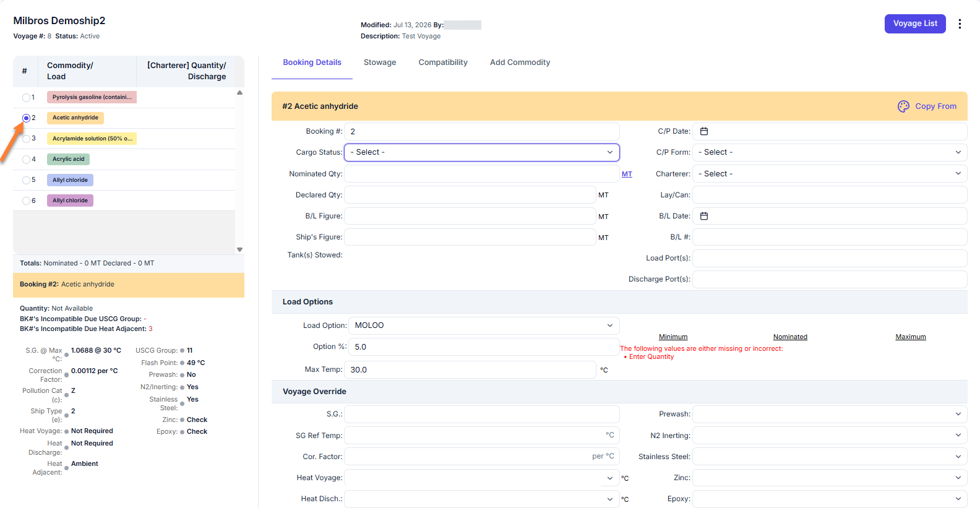Select the blue Allyl chloride tag in row 5

(x=70, y=180)
